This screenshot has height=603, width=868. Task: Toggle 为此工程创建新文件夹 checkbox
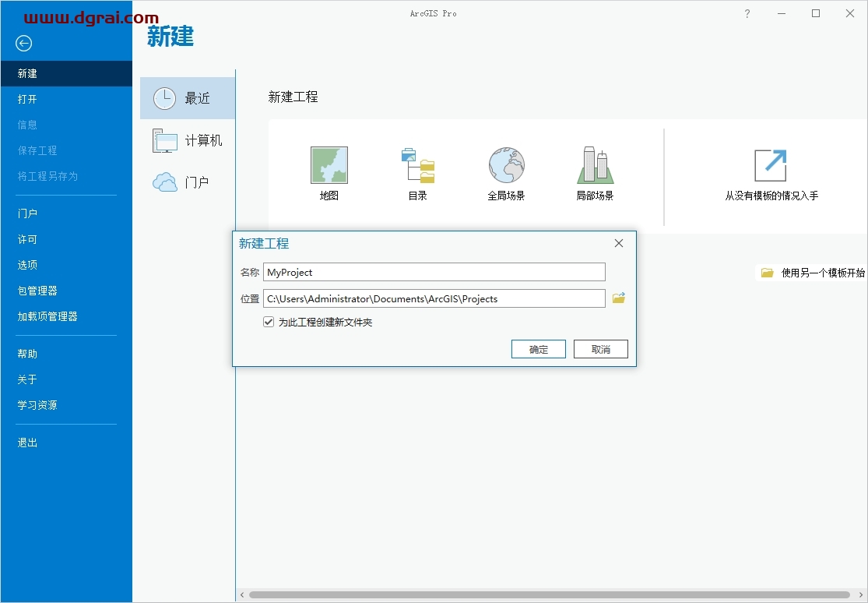269,322
